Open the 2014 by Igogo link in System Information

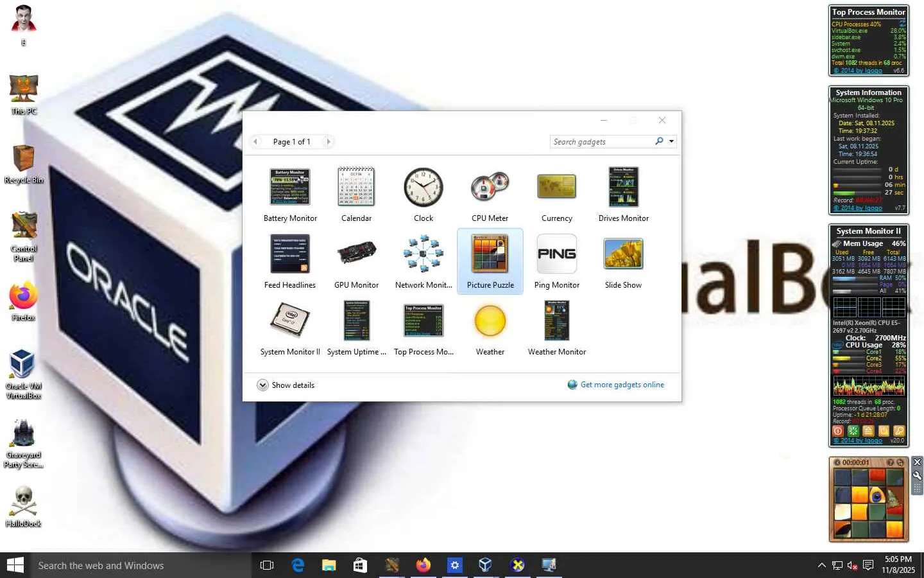tap(858, 208)
